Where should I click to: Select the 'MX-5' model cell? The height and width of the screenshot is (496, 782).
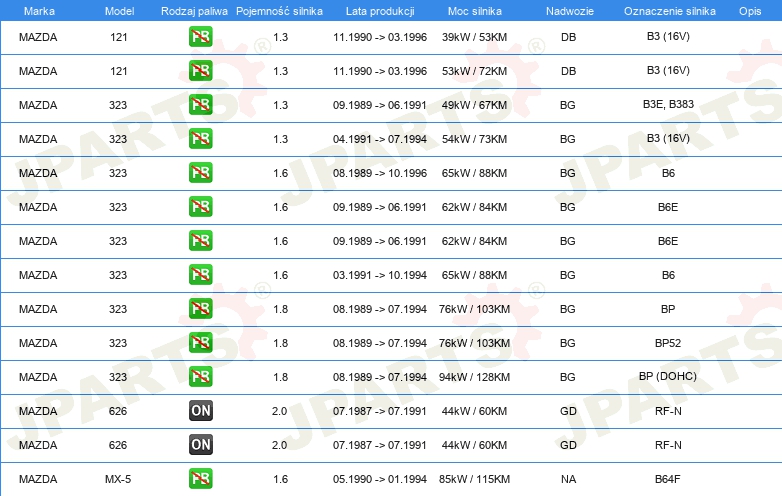[118, 479]
